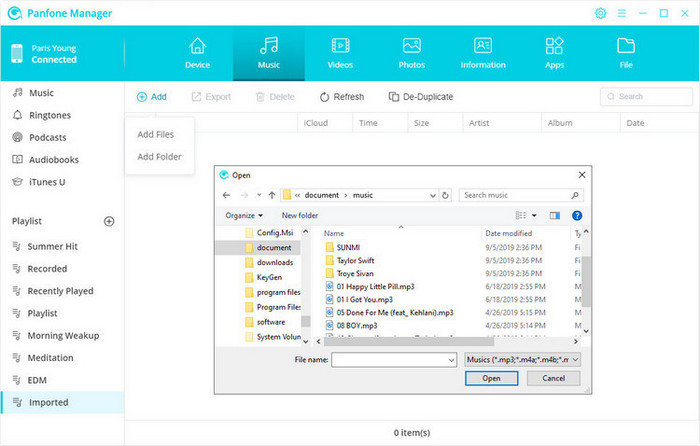Open the hamburger menu icon
700x446 pixels.
point(622,13)
